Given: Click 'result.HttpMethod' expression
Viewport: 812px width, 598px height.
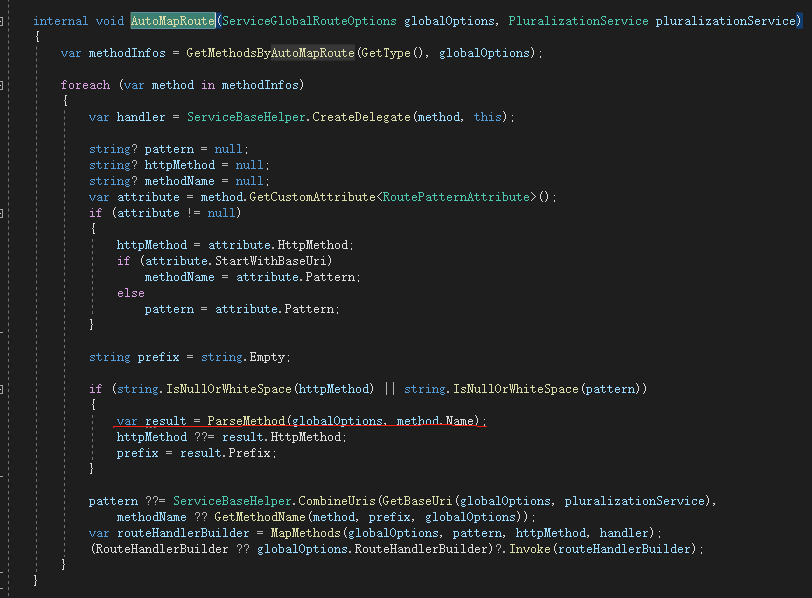Looking at the screenshot, I should point(281,437).
